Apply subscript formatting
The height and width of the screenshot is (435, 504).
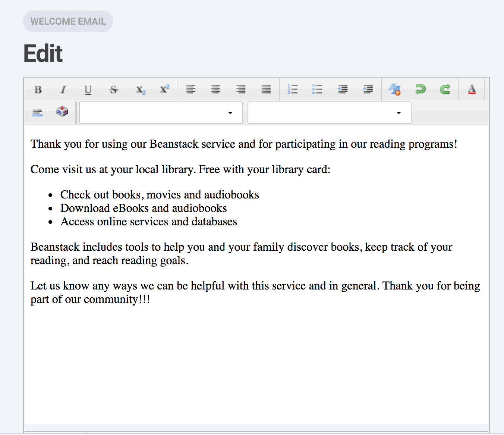pos(141,90)
